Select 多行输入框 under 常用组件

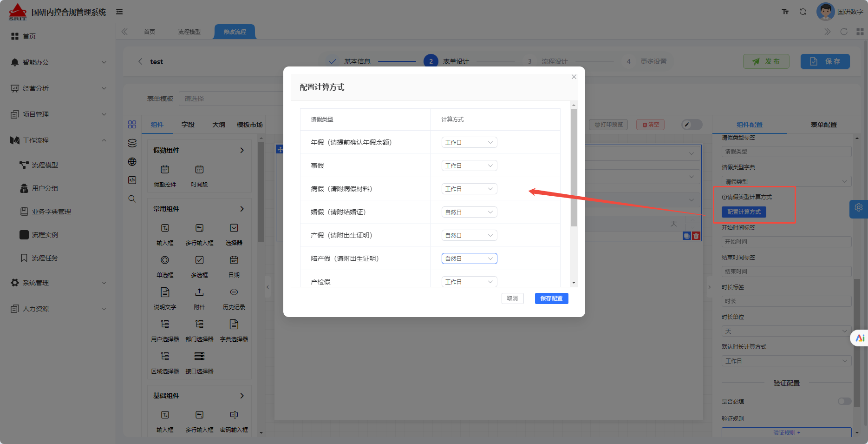[x=199, y=228]
